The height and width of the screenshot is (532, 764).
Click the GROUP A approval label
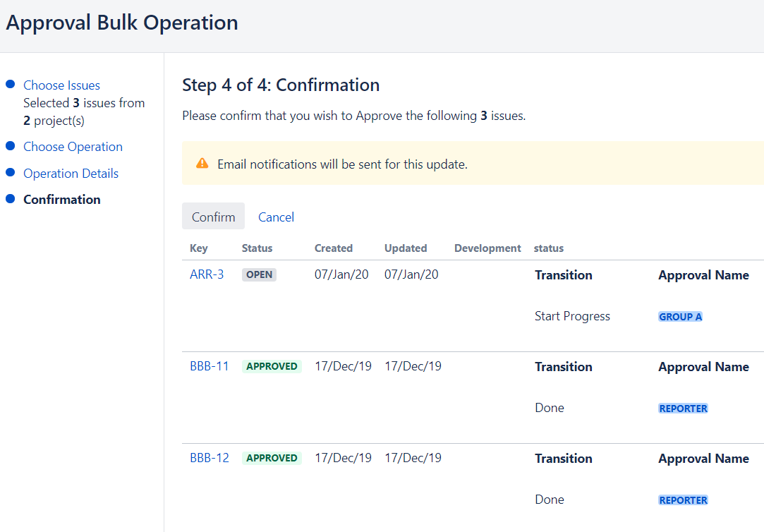680,317
